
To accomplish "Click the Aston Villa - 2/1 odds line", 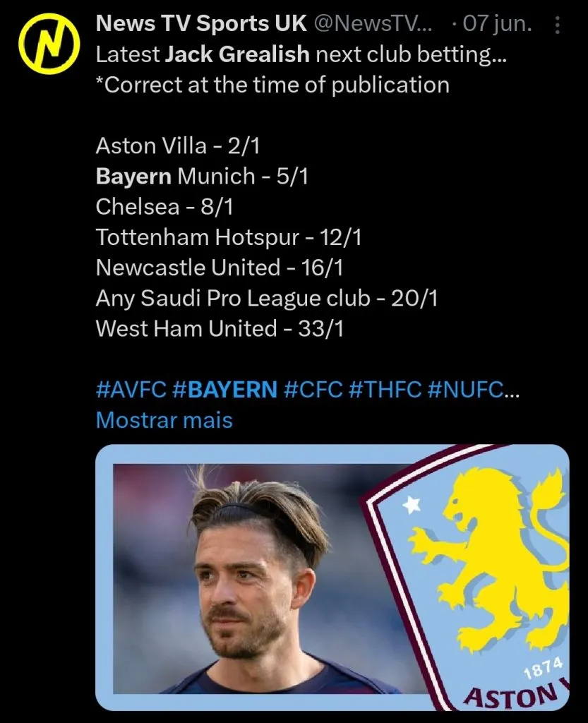I will pyautogui.click(x=182, y=145).
